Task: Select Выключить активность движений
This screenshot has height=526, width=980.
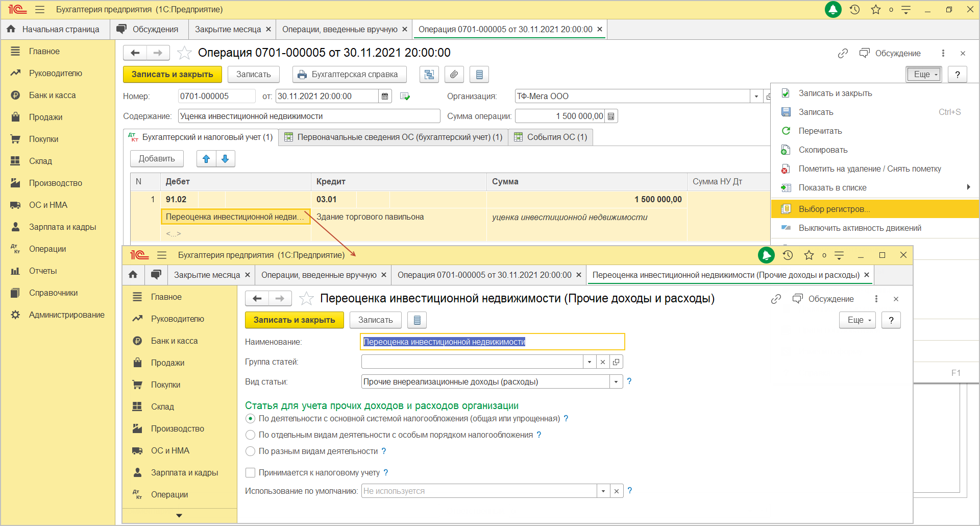Action: click(x=875, y=228)
